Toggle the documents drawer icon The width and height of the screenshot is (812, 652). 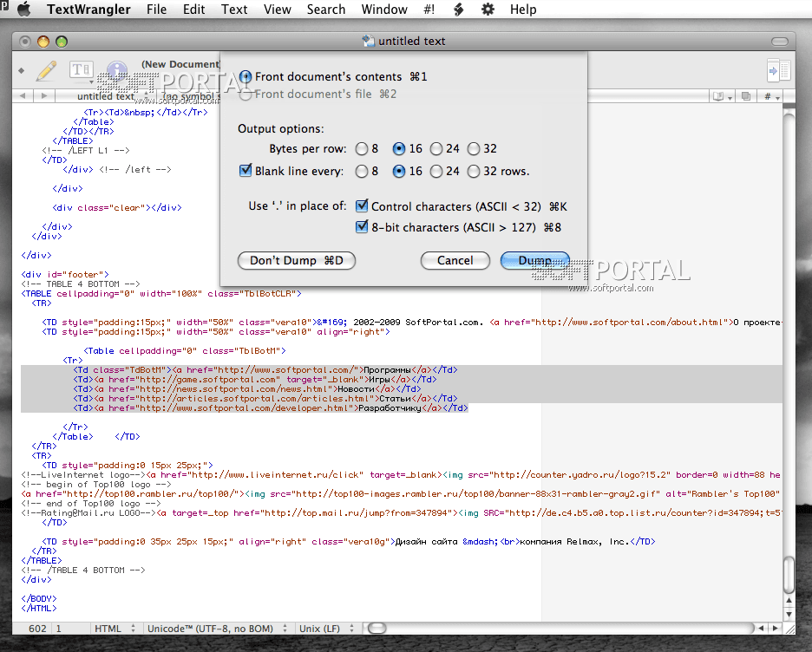[778, 70]
